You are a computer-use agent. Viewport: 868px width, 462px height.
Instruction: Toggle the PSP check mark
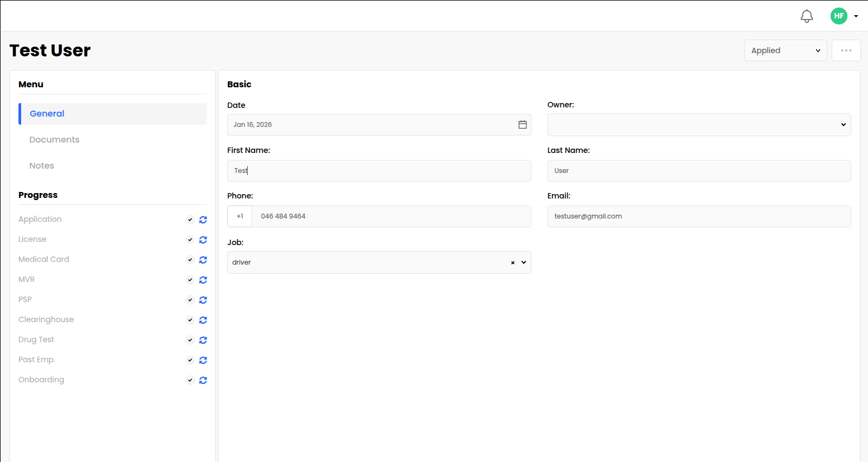(x=190, y=300)
